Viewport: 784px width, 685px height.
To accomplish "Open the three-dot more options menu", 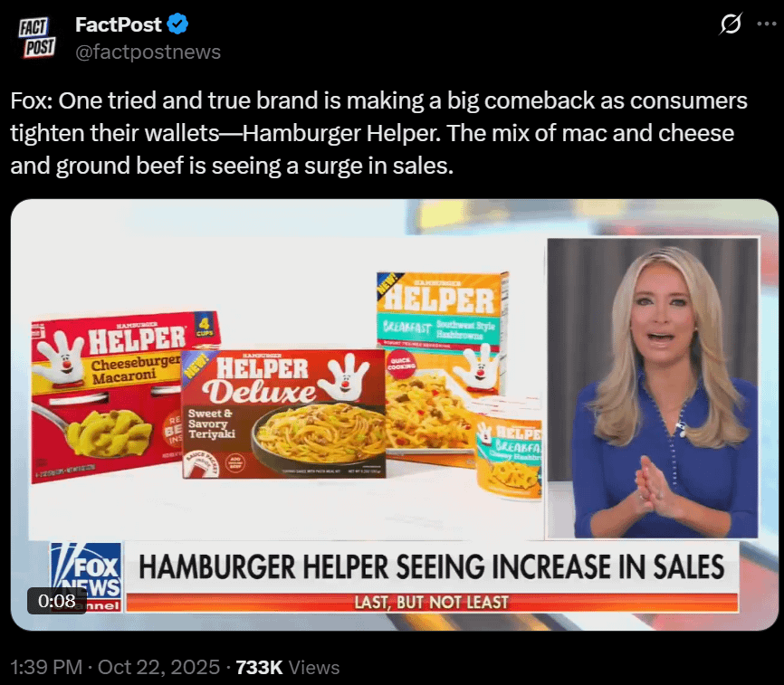I will [767, 24].
